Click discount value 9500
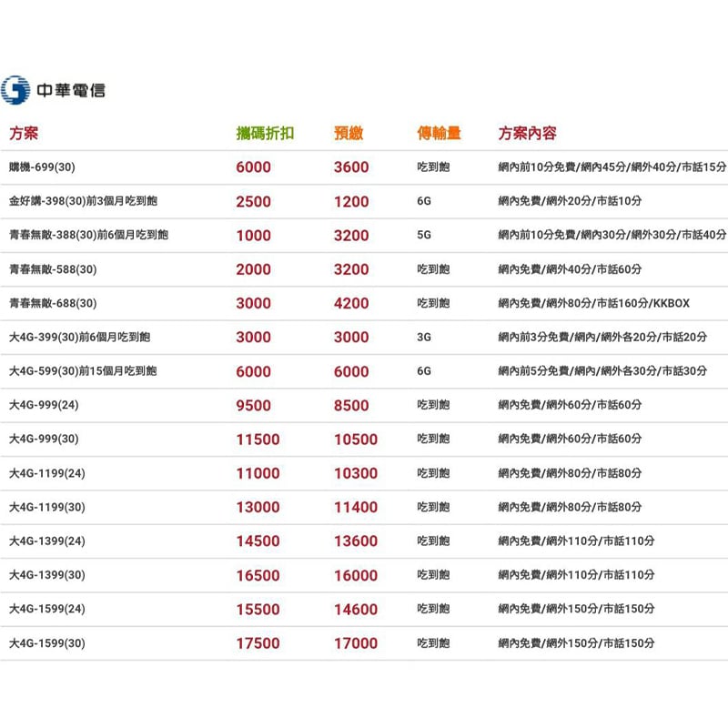This screenshot has width=728, height=728. pyautogui.click(x=254, y=405)
